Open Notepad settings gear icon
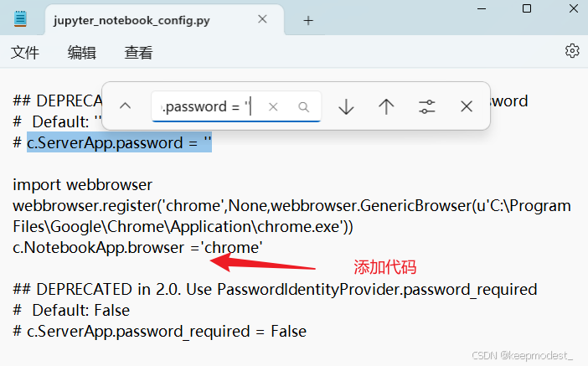The width and height of the screenshot is (588, 366). pyautogui.click(x=572, y=50)
